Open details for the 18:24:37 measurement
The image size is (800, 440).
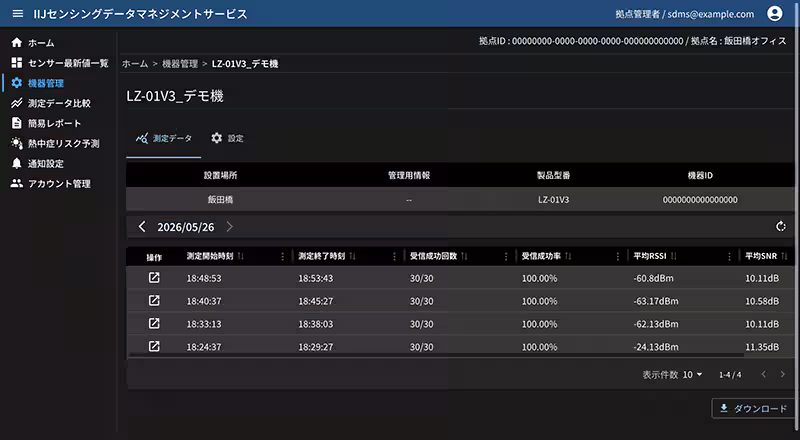[154, 346]
